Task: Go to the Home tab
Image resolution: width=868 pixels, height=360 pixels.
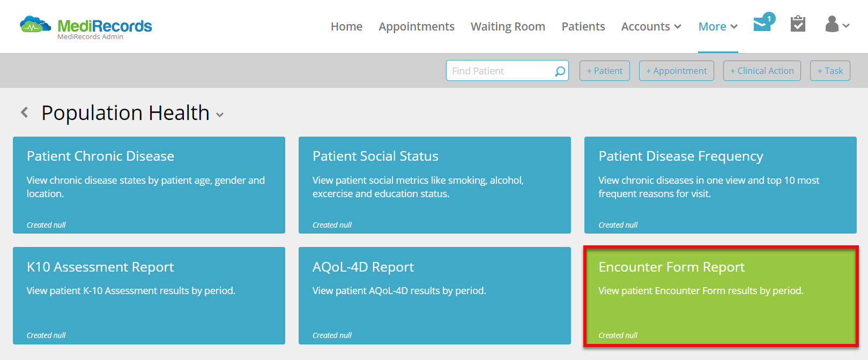Action: tap(346, 27)
